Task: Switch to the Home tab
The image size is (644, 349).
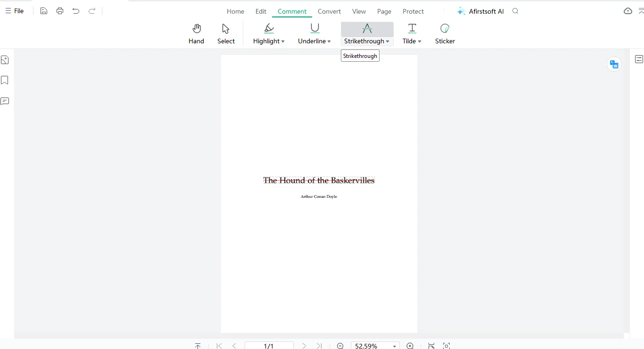Action: pyautogui.click(x=235, y=11)
